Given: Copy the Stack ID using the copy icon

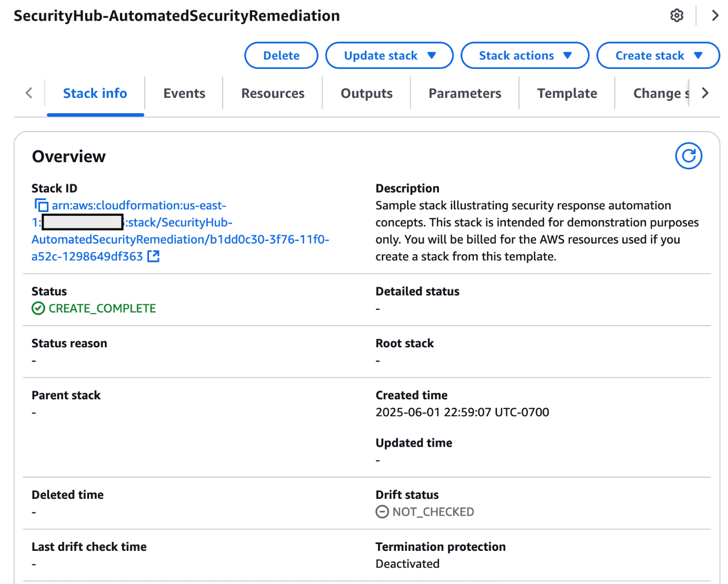Looking at the screenshot, I should click(41, 205).
